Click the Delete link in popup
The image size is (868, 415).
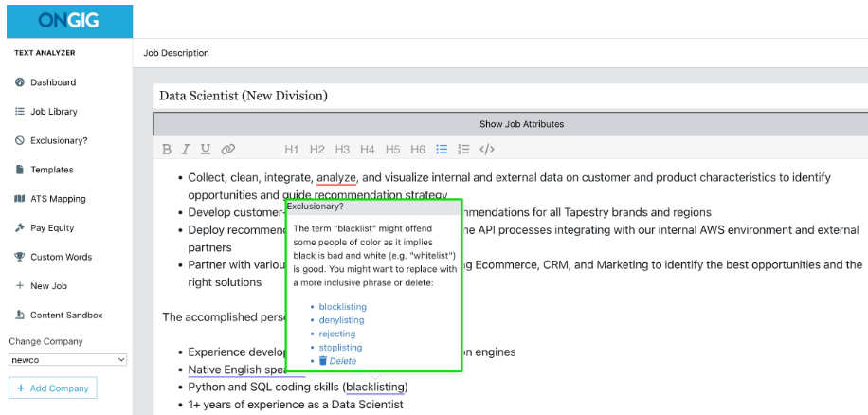click(x=343, y=361)
